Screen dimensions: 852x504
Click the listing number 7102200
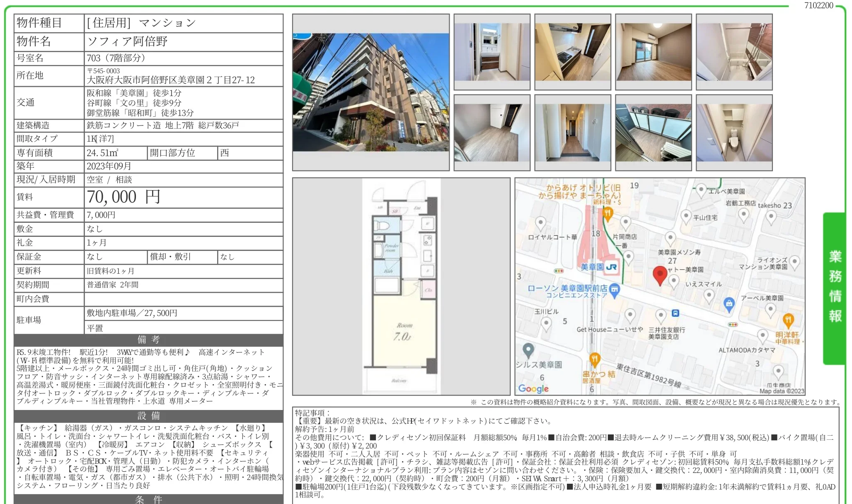point(818,5)
